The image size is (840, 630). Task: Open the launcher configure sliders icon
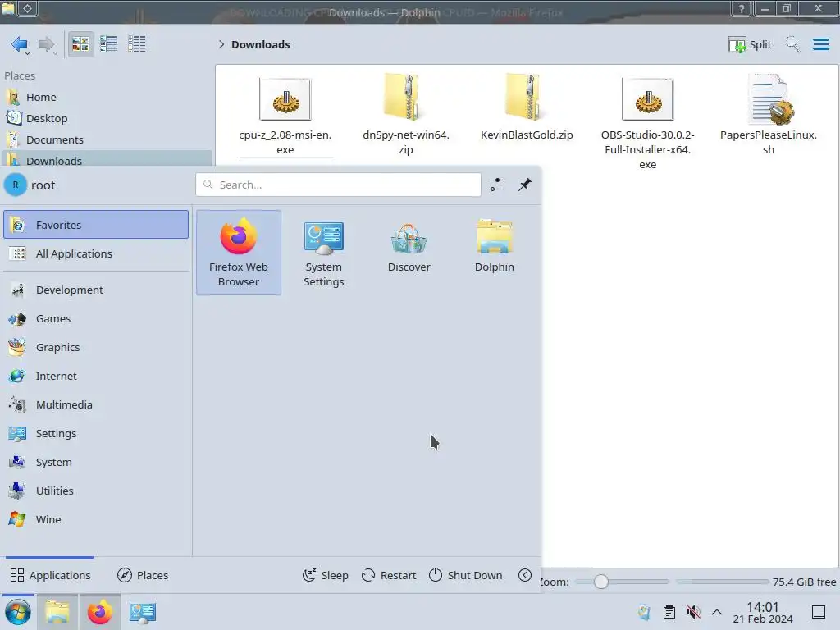(x=496, y=185)
